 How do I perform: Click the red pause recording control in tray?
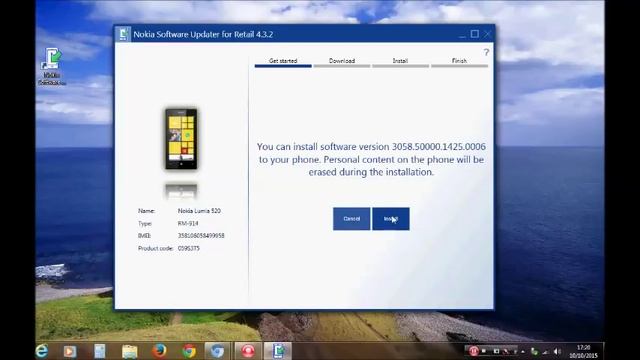pos(473,351)
